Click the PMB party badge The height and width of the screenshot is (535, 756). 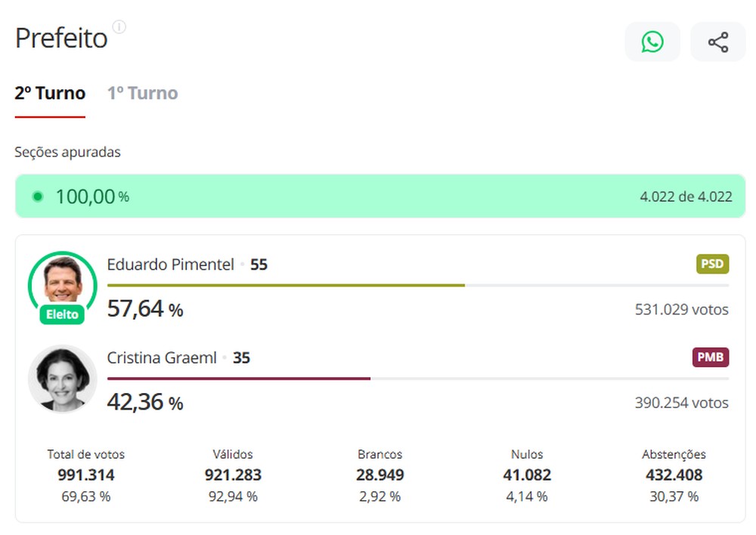tap(710, 357)
